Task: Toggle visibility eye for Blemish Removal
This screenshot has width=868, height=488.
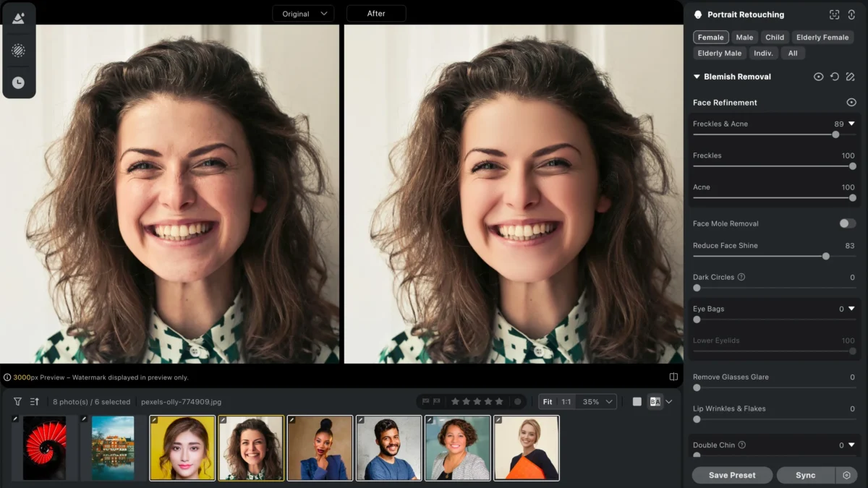Action: tap(818, 77)
